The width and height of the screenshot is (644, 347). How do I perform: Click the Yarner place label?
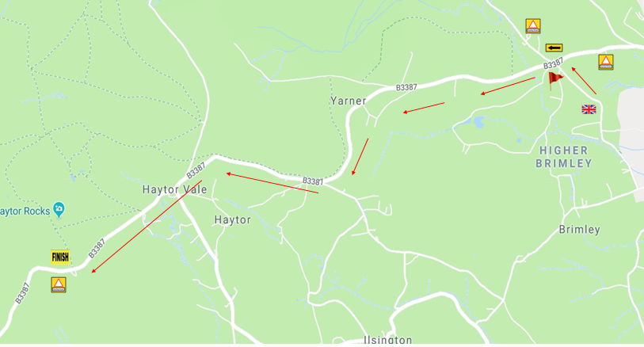tap(349, 101)
